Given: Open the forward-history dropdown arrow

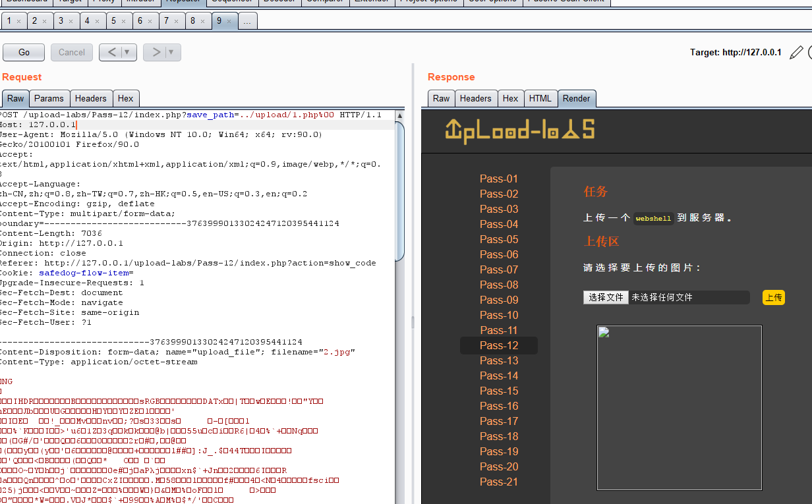Looking at the screenshot, I should (172, 52).
